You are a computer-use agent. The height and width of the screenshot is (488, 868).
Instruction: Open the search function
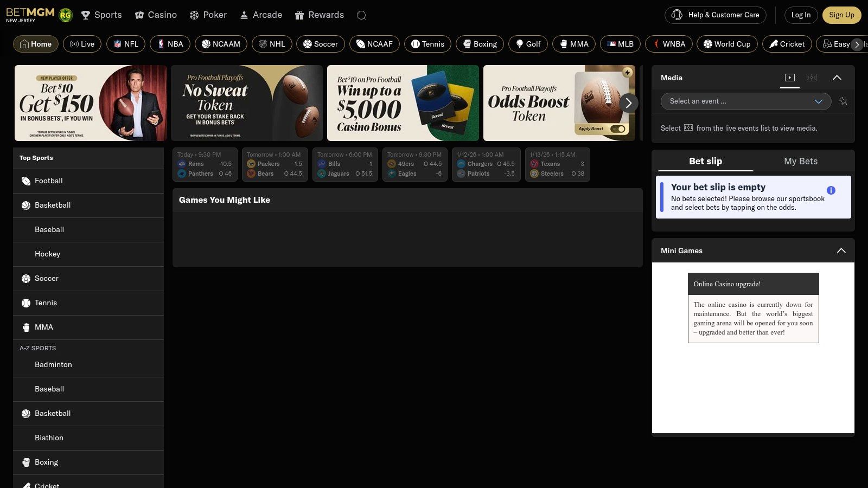(x=361, y=15)
